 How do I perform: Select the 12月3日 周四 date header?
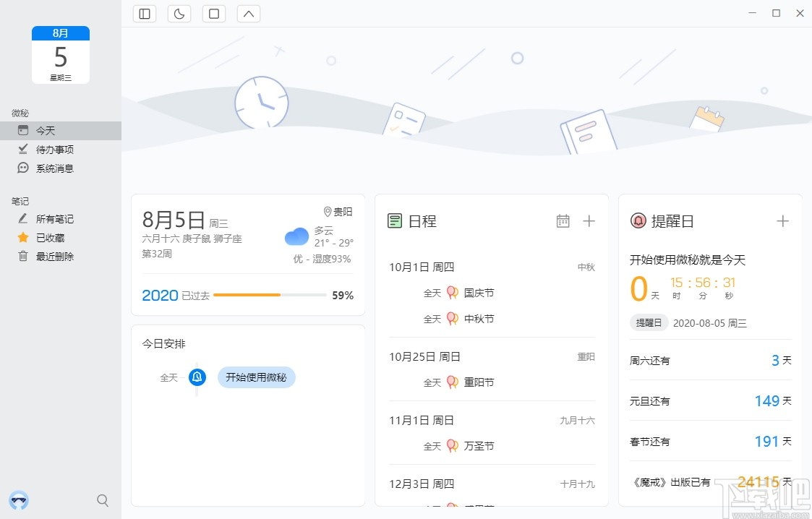(422, 484)
